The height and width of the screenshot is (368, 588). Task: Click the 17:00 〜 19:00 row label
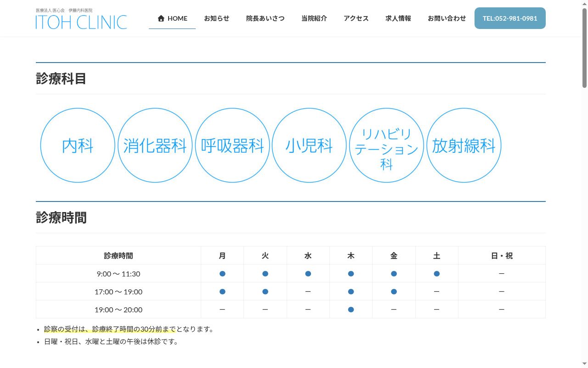point(119,292)
